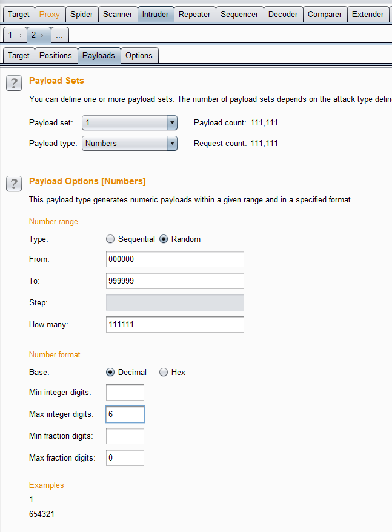The image size is (392, 532).
Task: Click the Max integer digits field
Action: (x=125, y=414)
